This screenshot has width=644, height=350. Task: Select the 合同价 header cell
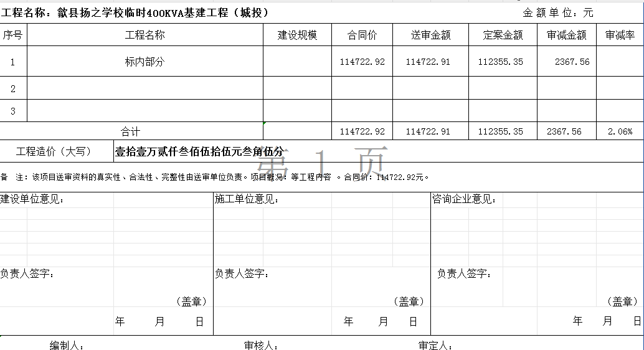click(x=362, y=35)
